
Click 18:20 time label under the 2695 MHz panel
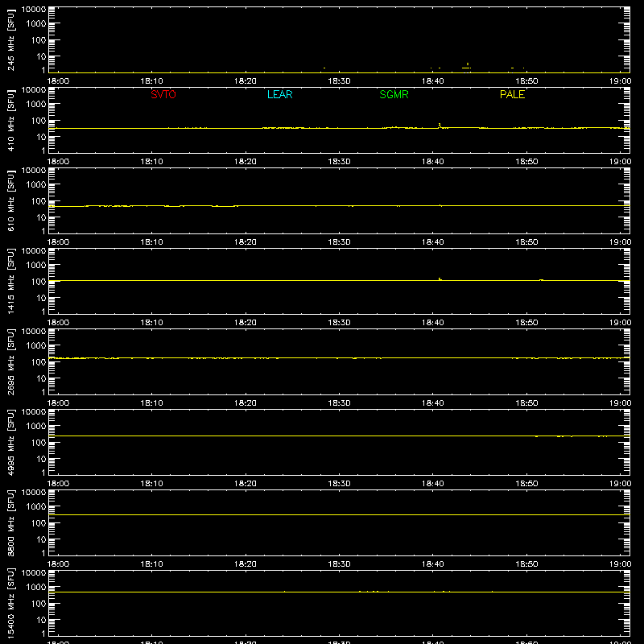coord(246,403)
